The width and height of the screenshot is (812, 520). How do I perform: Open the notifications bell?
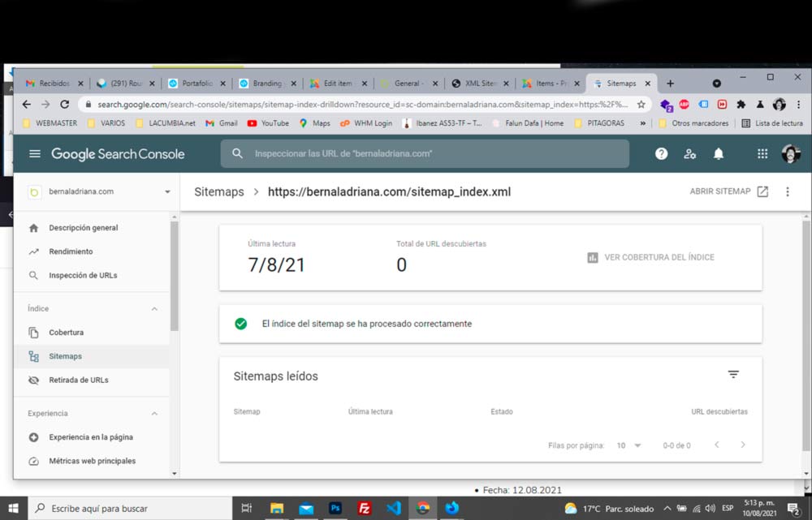719,154
